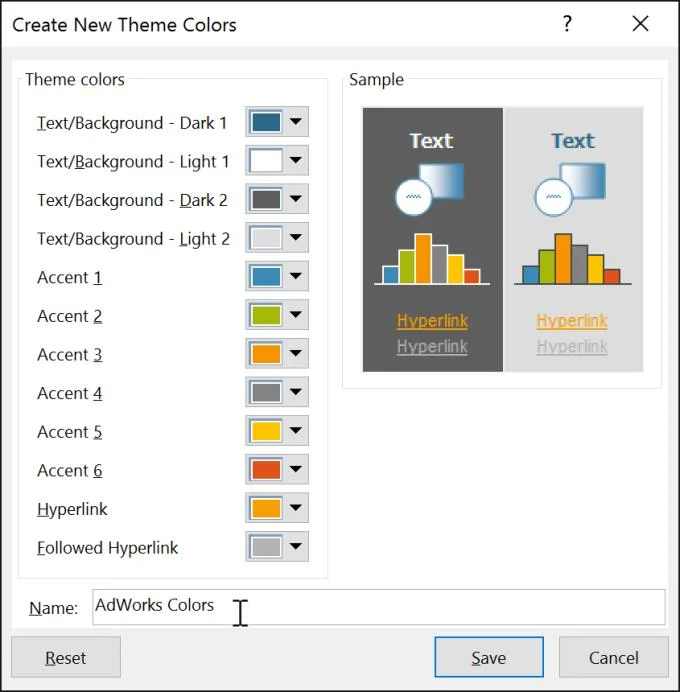This screenshot has width=680, height=692.
Task: Open the Accent 6 dropdown arrow
Action: point(296,469)
